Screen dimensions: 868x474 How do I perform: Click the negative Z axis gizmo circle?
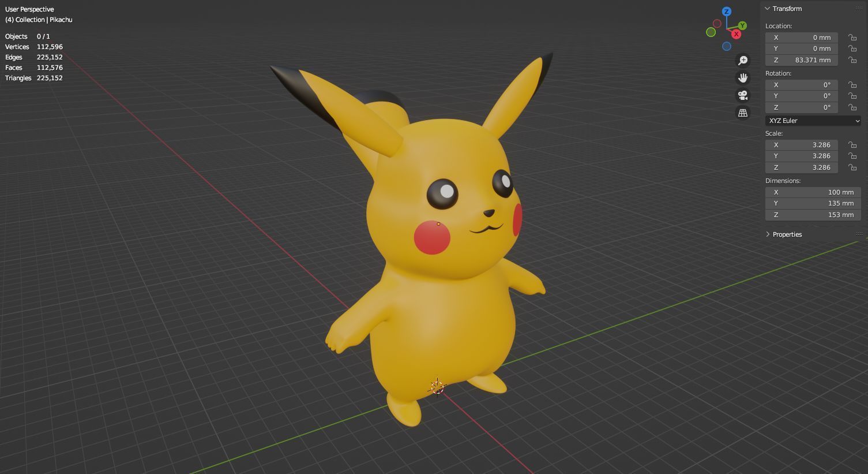(727, 46)
